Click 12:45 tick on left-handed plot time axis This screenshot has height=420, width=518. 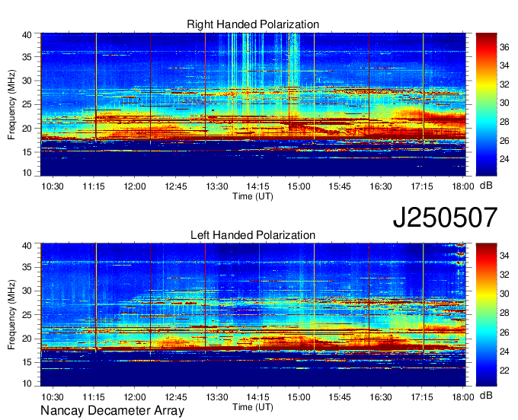point(176,397)
